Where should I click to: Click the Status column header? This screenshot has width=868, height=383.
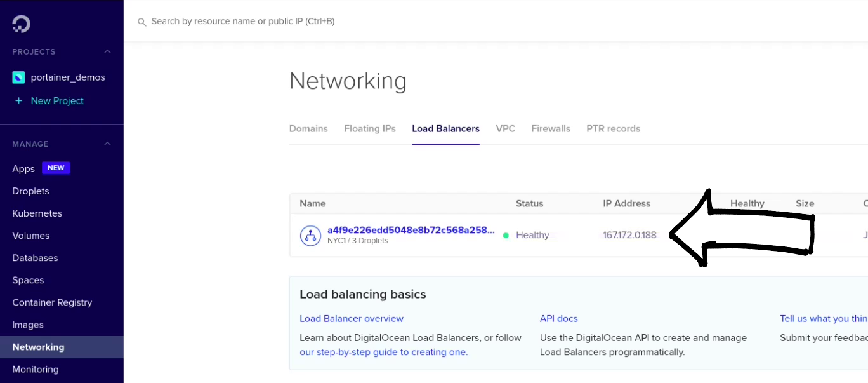pos(530,204)
